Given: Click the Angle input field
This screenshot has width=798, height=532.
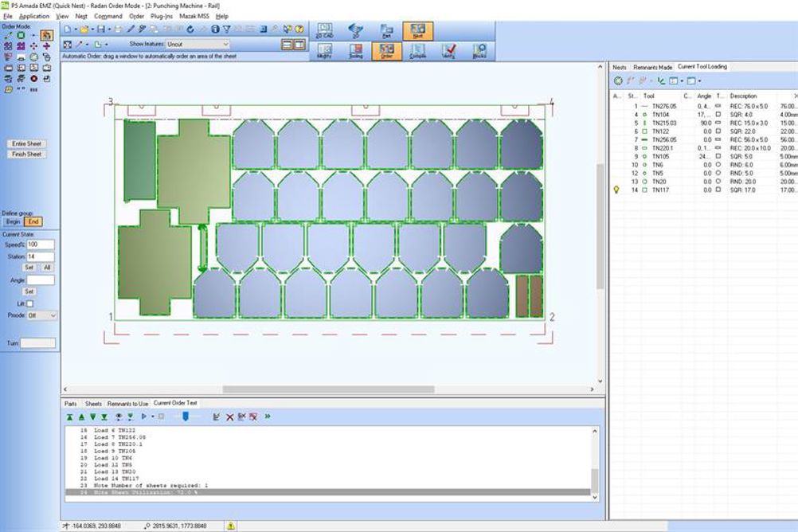Looking at the screenshot, I should point(40,280).
